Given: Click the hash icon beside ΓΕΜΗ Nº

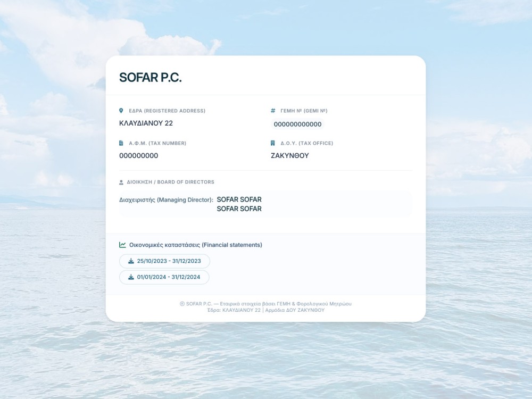Looking at the screenshot, I should tap(273, 111).
